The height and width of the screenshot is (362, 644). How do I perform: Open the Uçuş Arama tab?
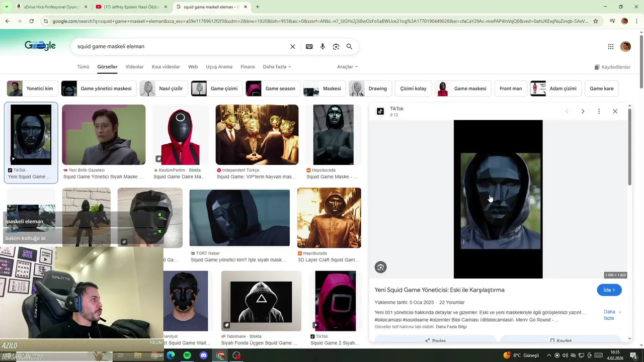tap(219, 67)
